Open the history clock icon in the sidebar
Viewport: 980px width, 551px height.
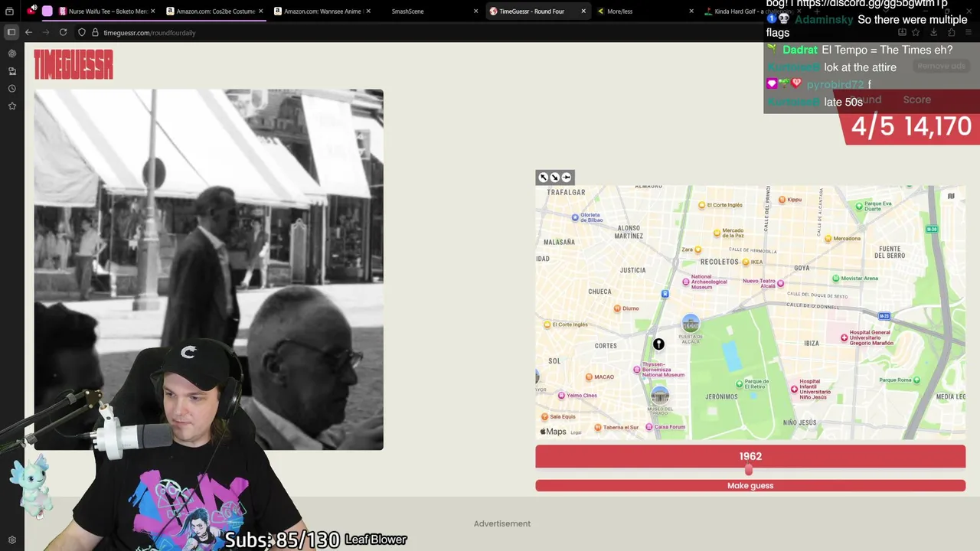tap(11, 89)
